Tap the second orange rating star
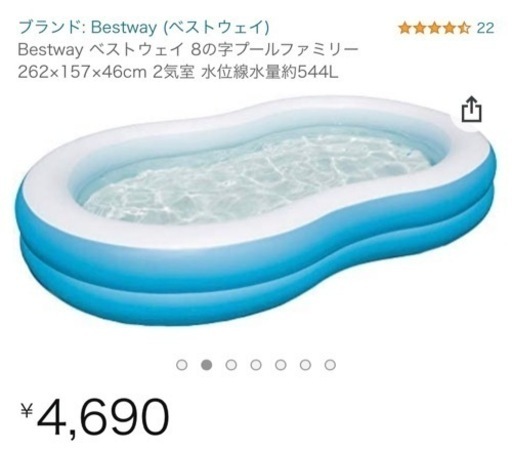Viewport: 512px width, 451px height. [420, 28]
